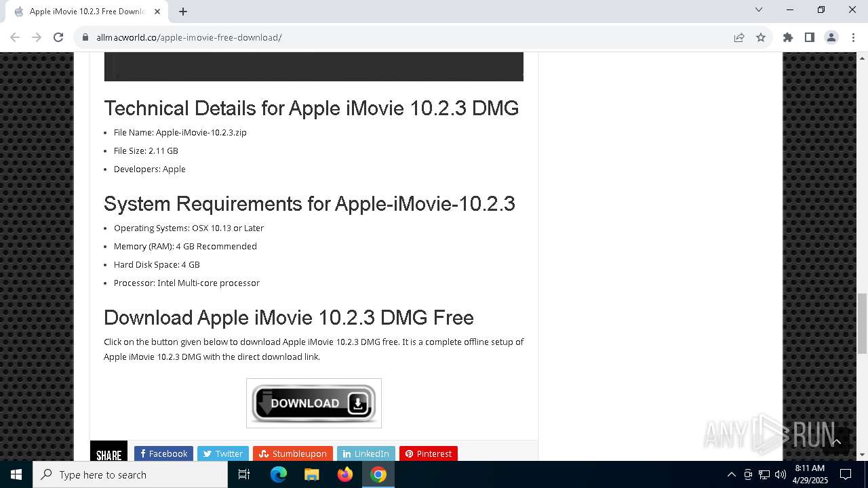Open File Explorer from taskbar
Viewport: 868px width, 488px height.
coord(312,474)
